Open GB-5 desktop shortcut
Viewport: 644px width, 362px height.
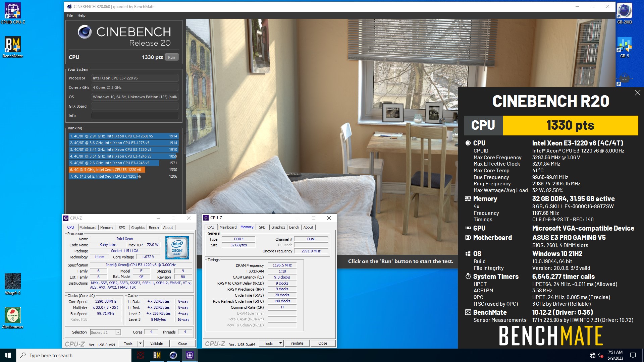(624, 47)
